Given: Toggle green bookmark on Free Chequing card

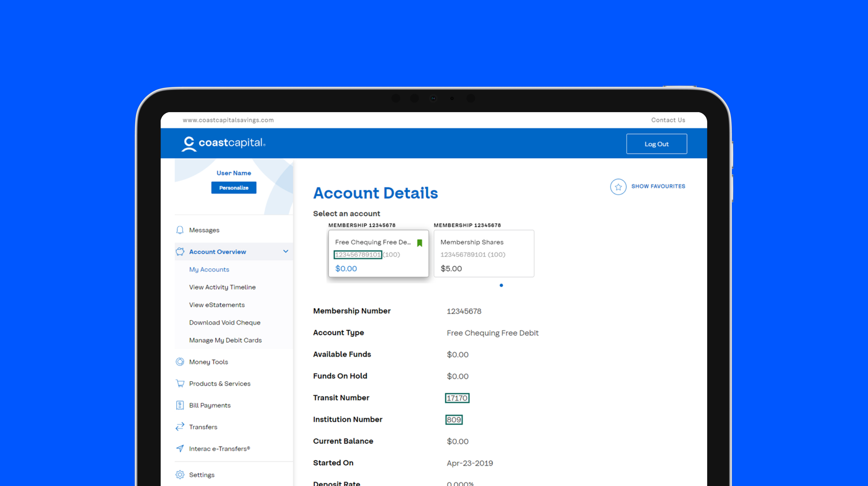Looking at the screenshot, I should [x=419, y=243].
